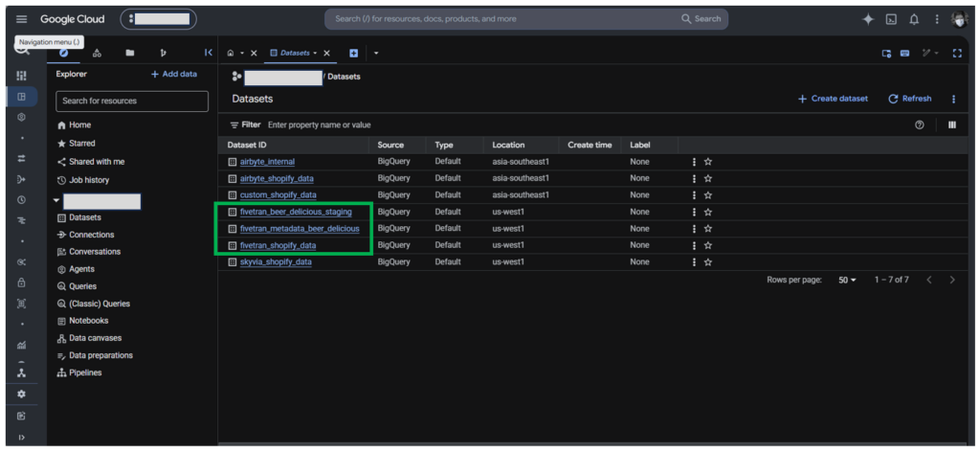Open the airbyte_internal dataset link
This screenshot has height=453, width=980.
(x=267, y=162)
